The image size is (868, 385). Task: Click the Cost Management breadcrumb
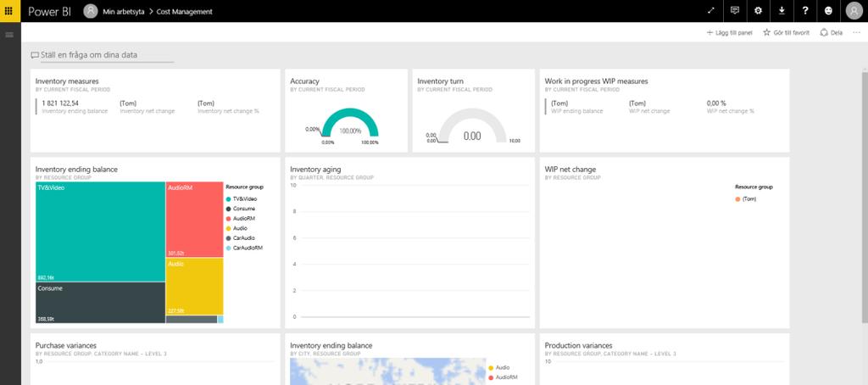[184, 12]
